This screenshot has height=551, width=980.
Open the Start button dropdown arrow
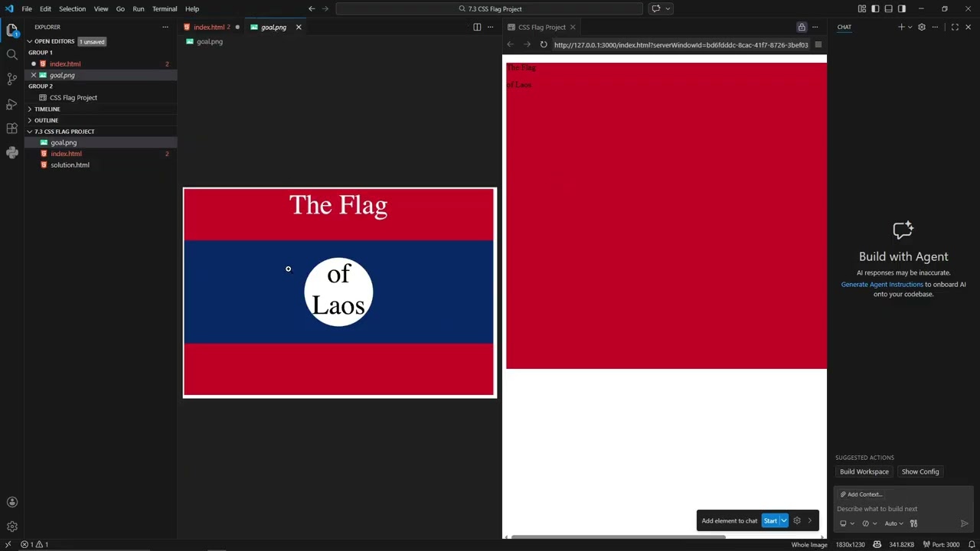click(x=783, y=520)
